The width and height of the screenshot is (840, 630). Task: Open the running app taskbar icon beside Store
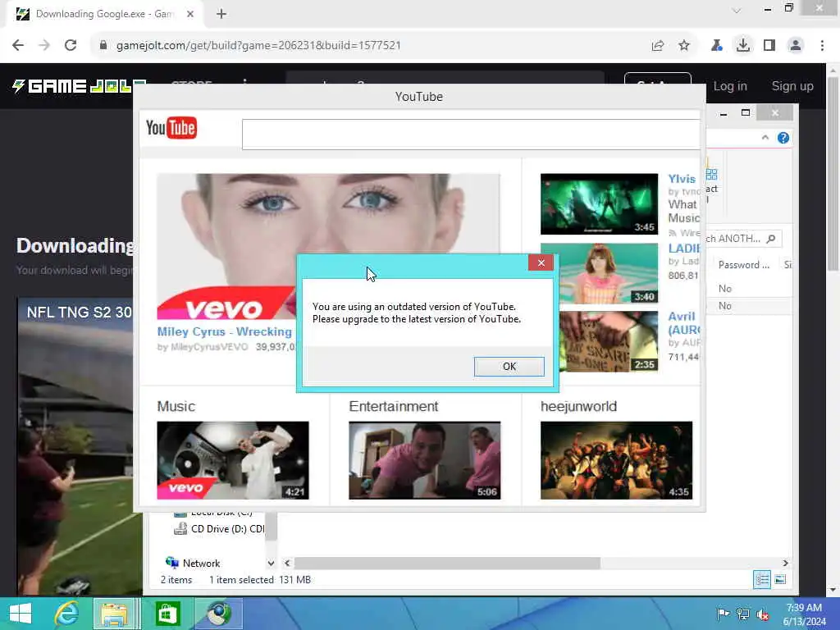[218, 614]
